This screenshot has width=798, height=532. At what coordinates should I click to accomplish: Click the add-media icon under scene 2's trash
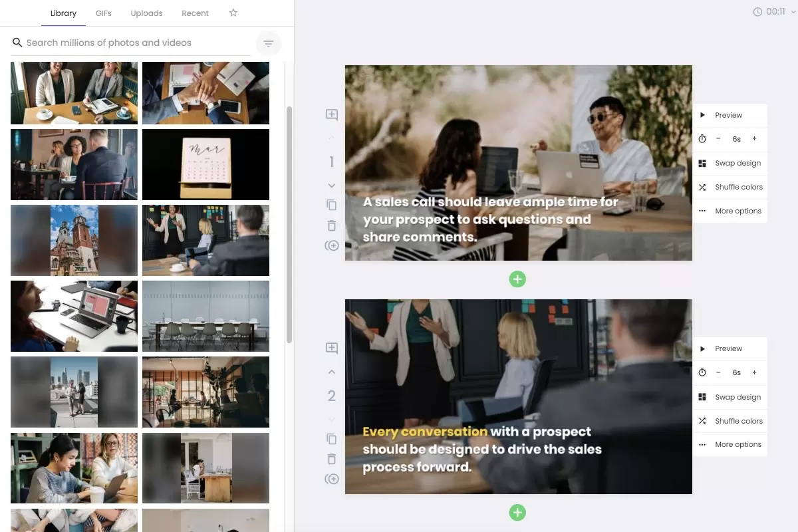pyautogui.click(x=332, y=479)
